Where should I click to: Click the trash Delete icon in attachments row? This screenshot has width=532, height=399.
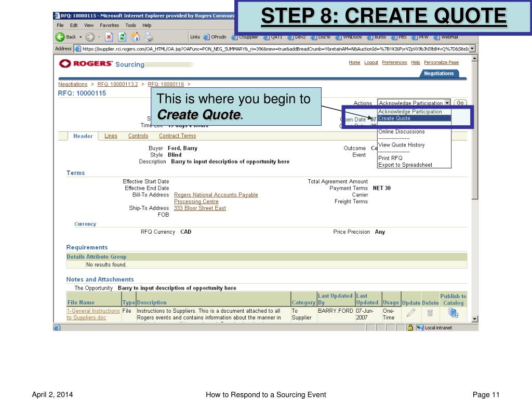tap(430, 313)
